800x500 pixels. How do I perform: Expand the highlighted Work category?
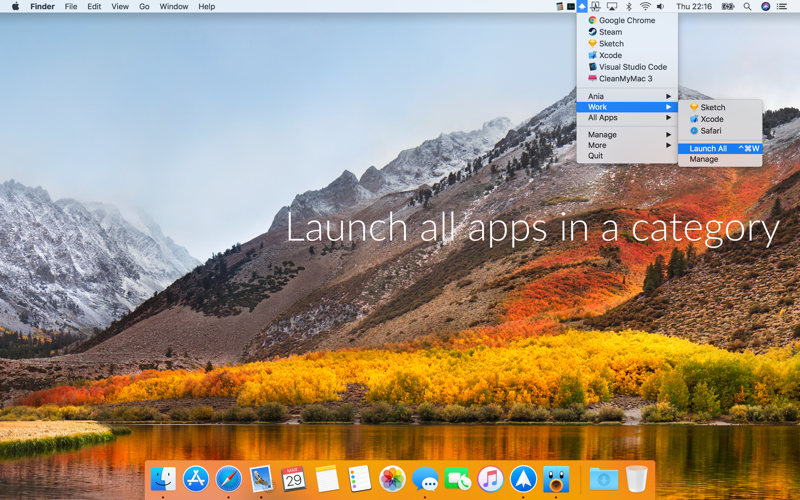tap(627, 107)
